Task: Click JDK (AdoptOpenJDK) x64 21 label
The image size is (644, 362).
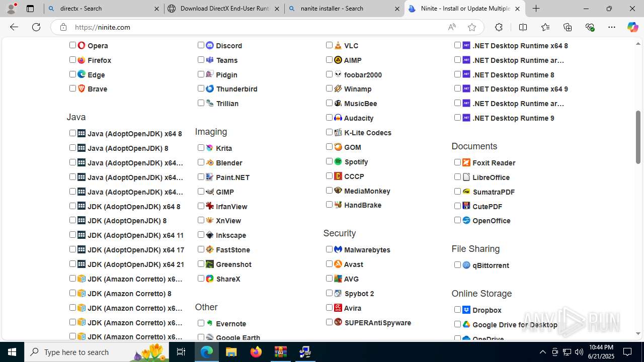Action: pyautogui.click(x=136, y=264)
